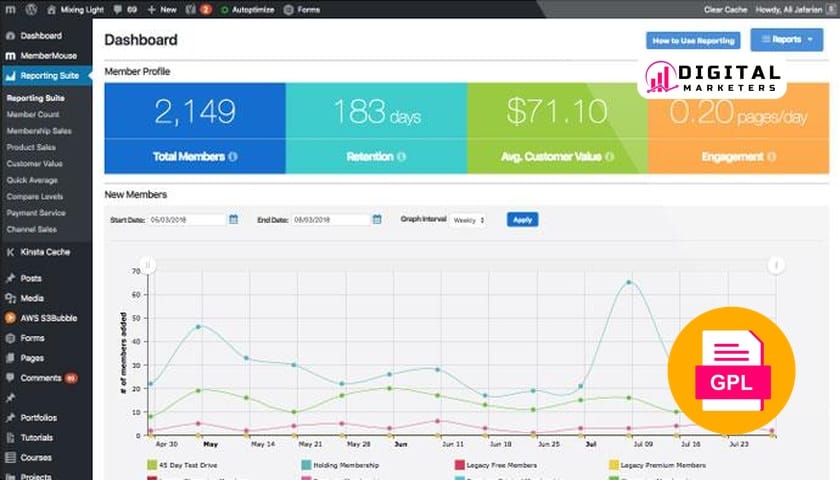Click info icon next to Total Members
This screenshot has height=480, width=840.
point(233,157)
